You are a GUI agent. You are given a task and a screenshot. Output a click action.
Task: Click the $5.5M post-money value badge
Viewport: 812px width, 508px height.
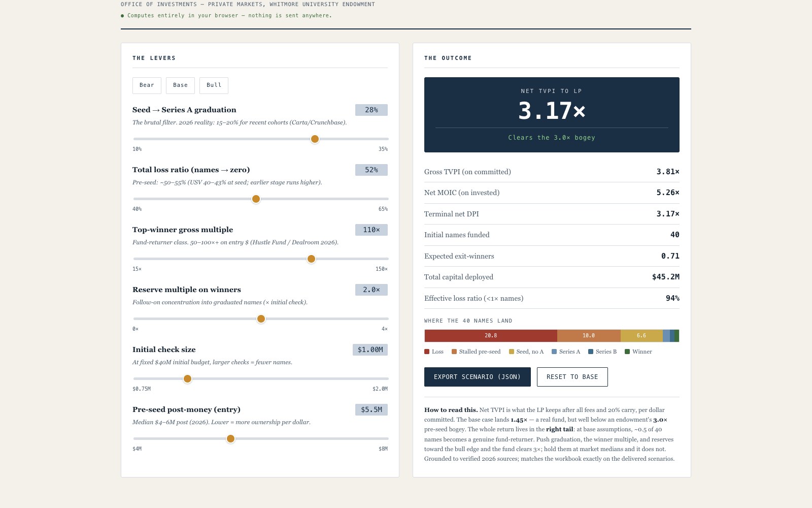[371, 409]
